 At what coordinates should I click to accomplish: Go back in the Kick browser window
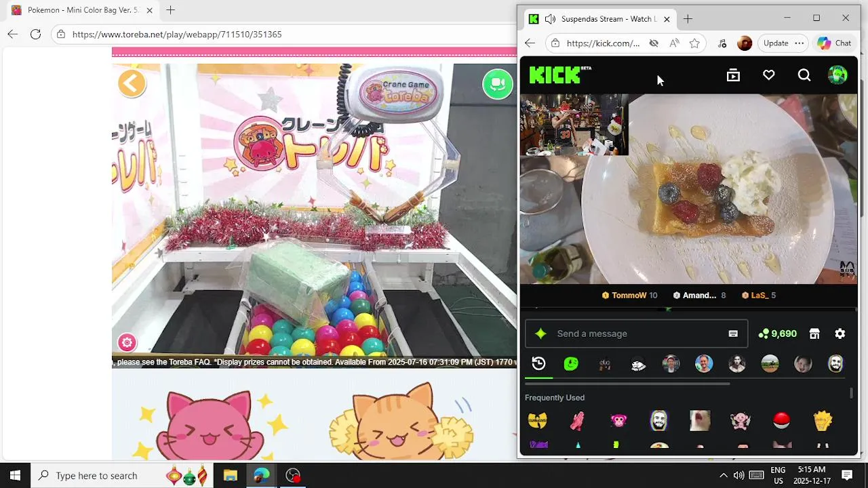[x=530, y=43]
